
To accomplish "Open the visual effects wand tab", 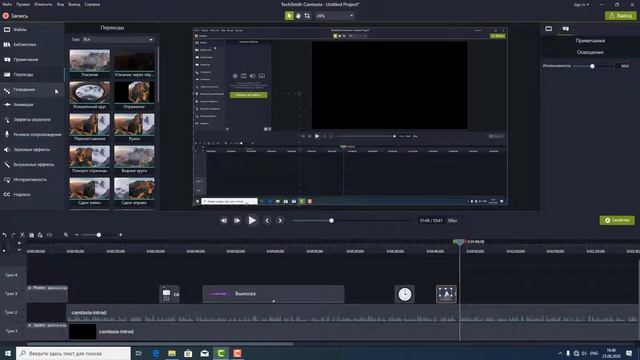I will pyautogui.click(x=32, y=164).
